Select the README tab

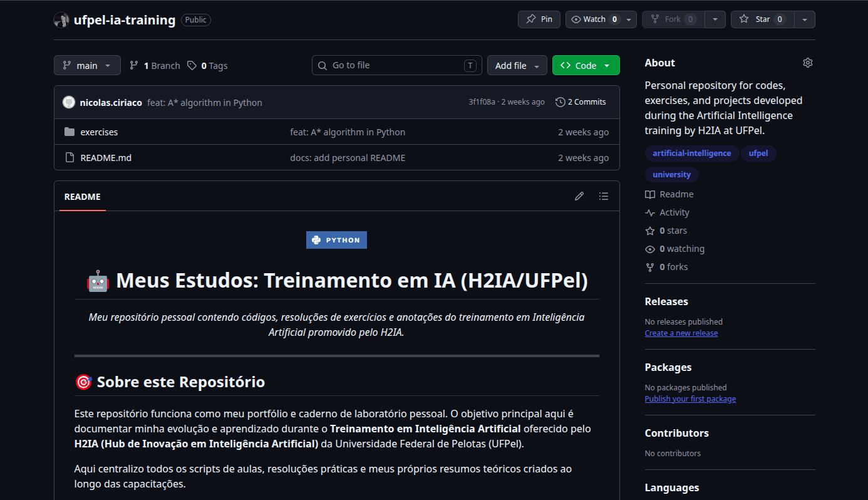point(83,197)
